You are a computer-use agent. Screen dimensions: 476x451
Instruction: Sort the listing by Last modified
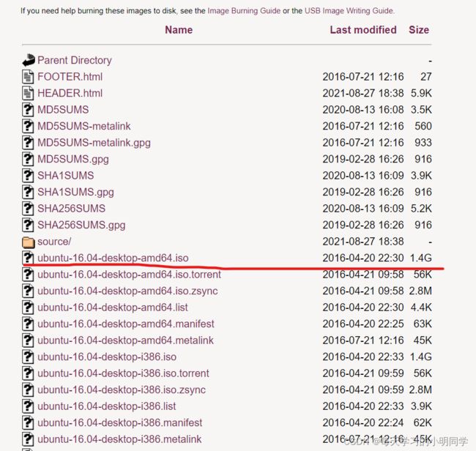(x=363, y=30)
